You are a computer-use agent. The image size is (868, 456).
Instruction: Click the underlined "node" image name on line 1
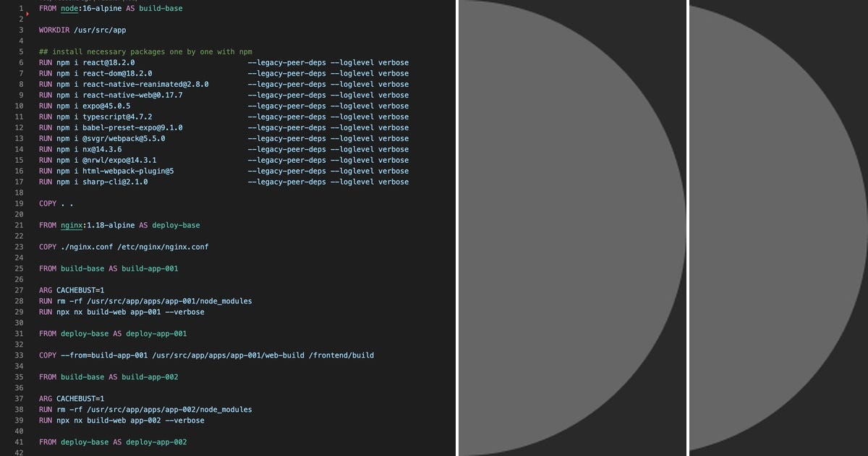tap(69, 9)
